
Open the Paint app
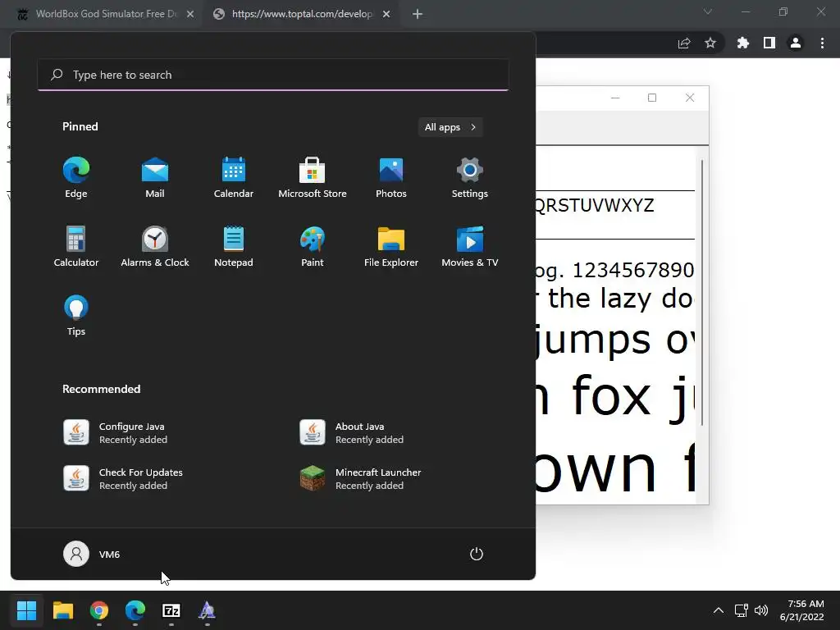[313, 247]
